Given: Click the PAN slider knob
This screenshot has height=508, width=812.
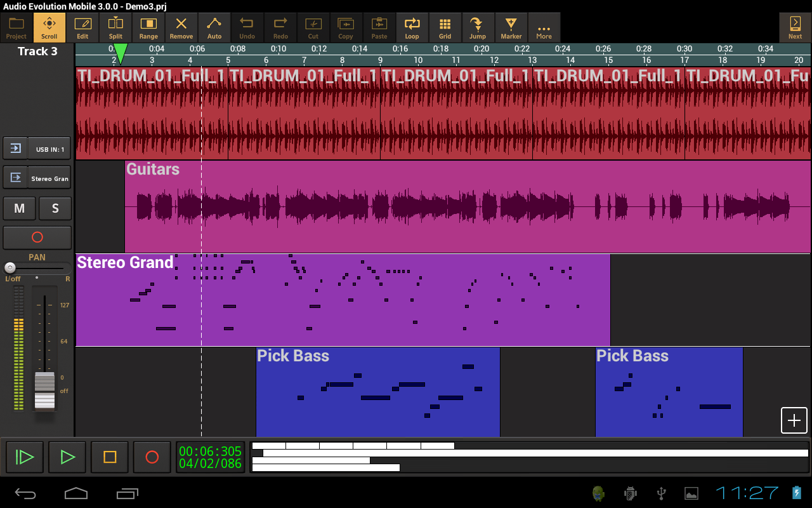Looking at the screenshot, I should (x=10, y=268).
